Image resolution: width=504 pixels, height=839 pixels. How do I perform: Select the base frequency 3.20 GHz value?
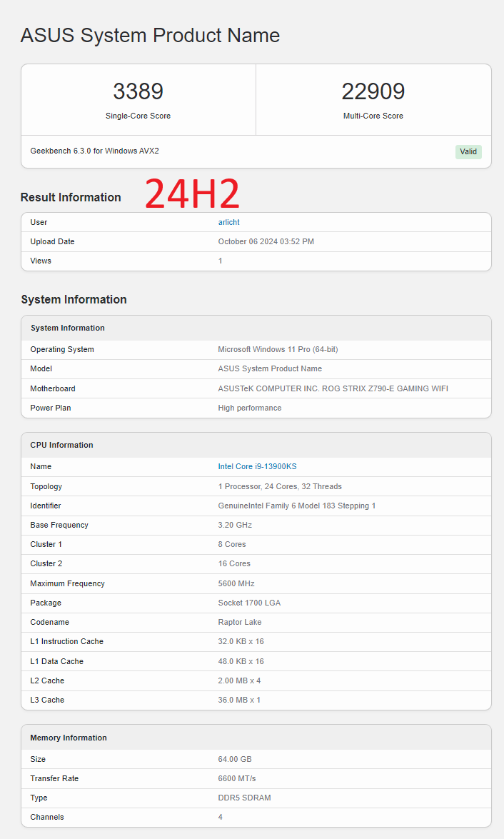pos(235,525)
